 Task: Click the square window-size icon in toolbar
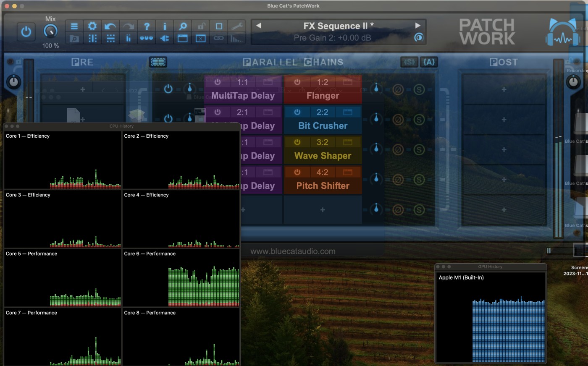coord(219,26)
